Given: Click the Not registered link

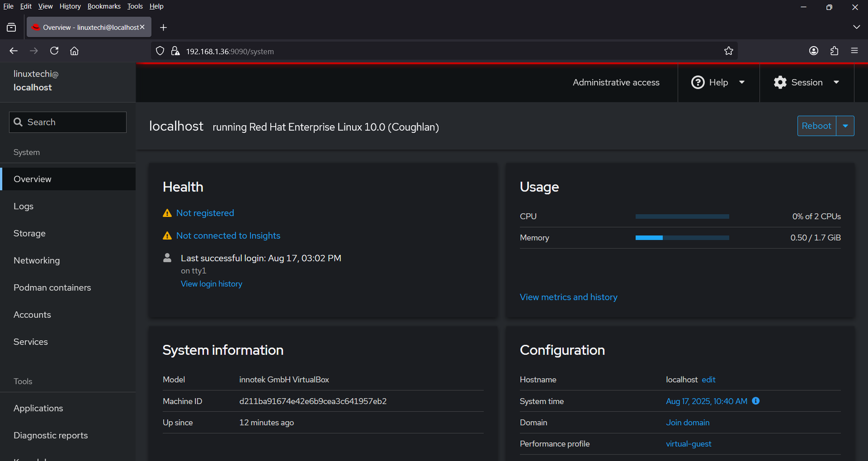Looking at the screenshot, I should click(205, 213).
